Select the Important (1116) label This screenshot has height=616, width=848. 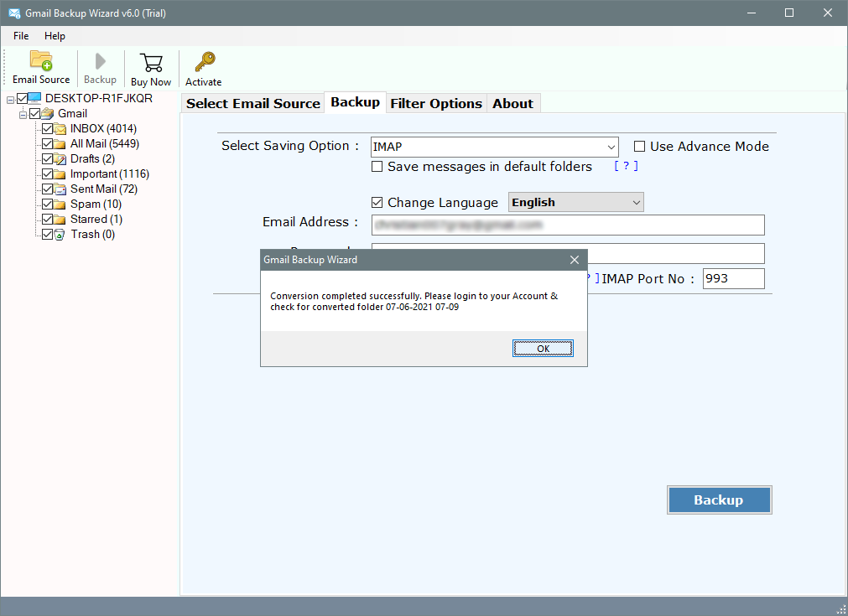pos(110,174)
